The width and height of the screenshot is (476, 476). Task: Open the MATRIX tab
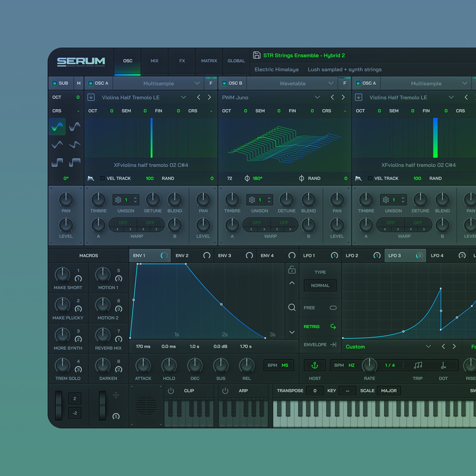click(x=209, y=61)
